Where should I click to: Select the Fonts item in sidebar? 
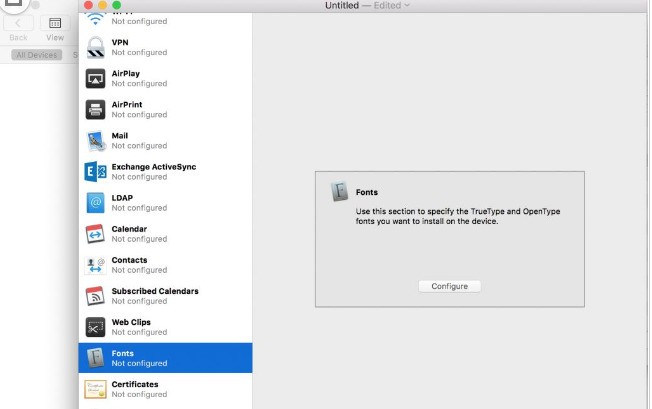click(x=165, y=358)
